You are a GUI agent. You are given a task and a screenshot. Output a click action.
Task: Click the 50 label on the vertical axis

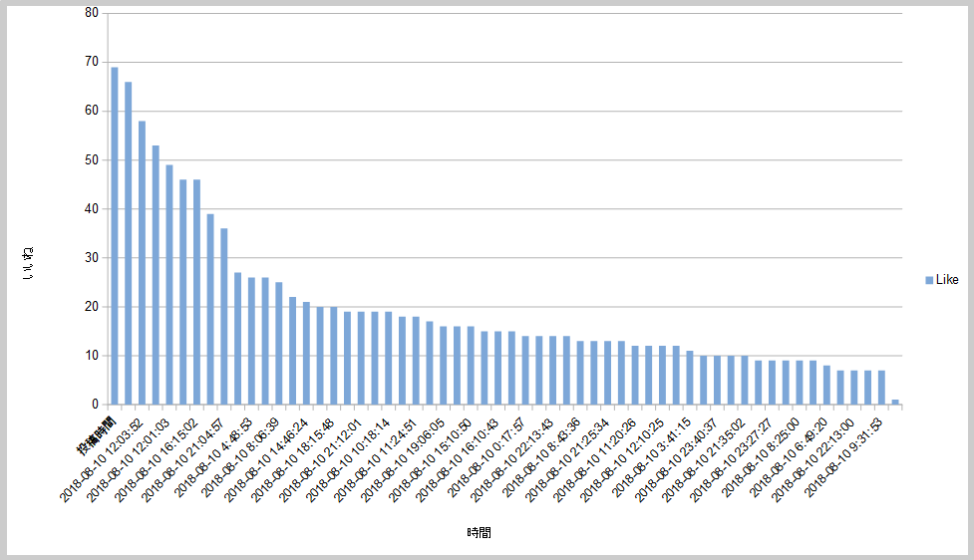[92, 159]
